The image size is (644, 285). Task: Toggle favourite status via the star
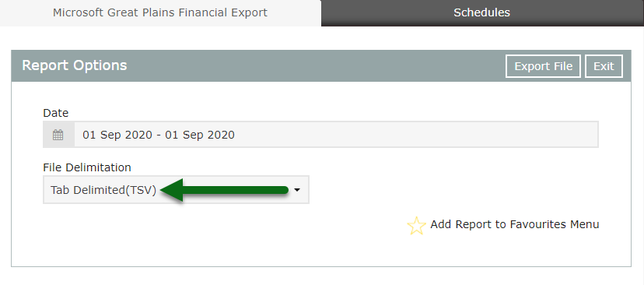(x=416, y=225)
